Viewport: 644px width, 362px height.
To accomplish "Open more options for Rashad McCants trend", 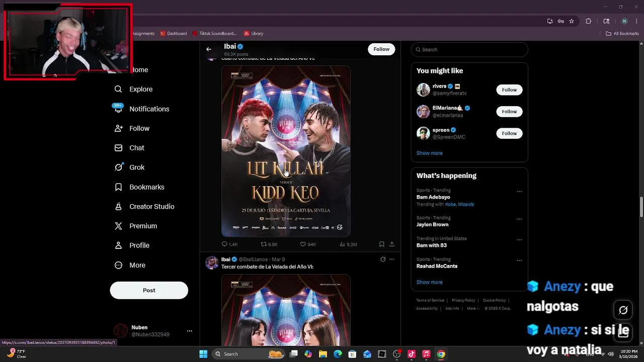I will [519, 260].
